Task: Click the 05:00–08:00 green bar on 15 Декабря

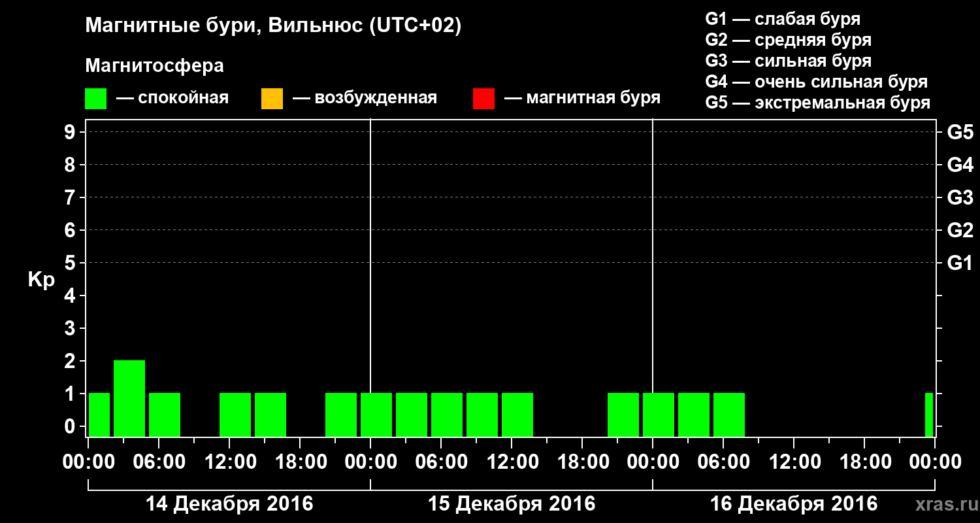Action: coord(447,414)
